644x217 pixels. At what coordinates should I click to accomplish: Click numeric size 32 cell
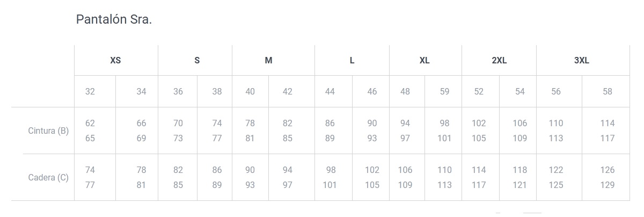click(x=90, y=91)
